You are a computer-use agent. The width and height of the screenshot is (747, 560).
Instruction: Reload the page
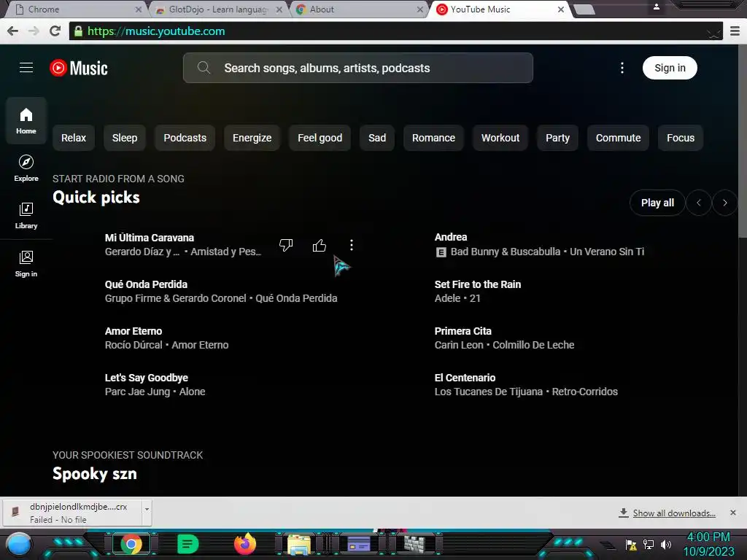[55, 31]
